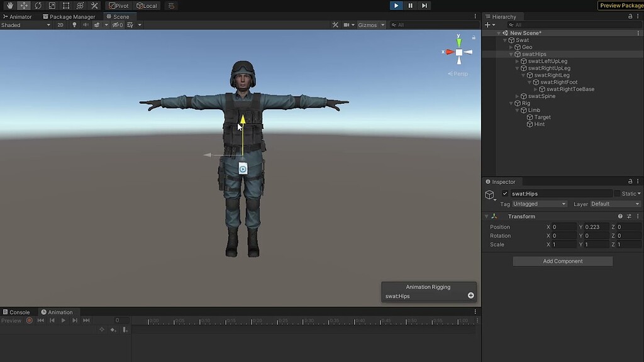Open the Shaded draw mode dropdown
This screenshot has width=644, height=362.
(25, 25)
